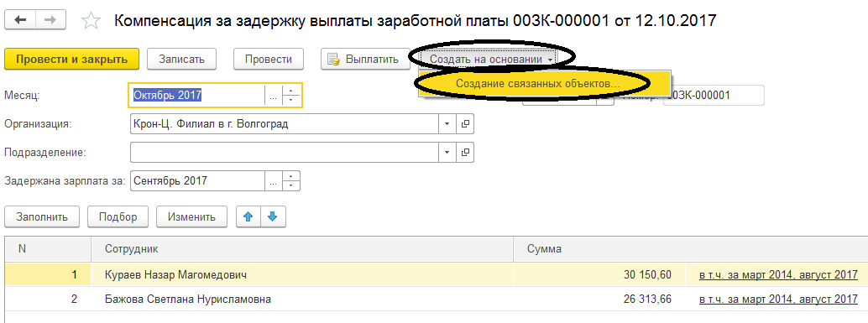The height and width of the screenshot is (323, 868).
Task: Click the Подбор button
Action: click(x=118, y=216)
